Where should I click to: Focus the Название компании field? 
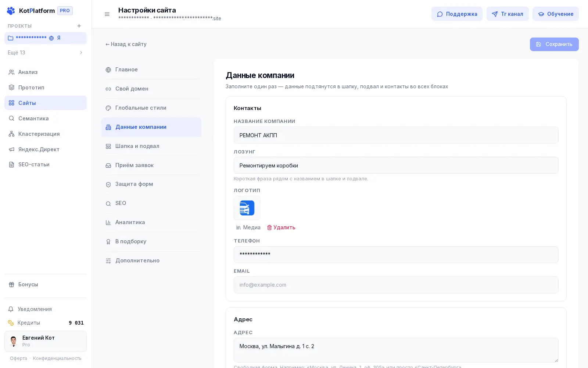[396, 135]
